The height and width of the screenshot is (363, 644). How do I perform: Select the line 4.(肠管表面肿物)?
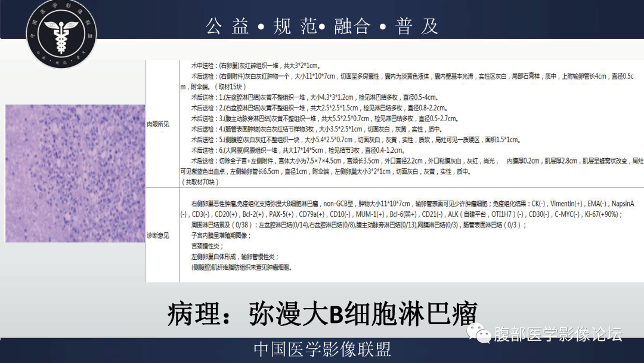tap(317, 130)
